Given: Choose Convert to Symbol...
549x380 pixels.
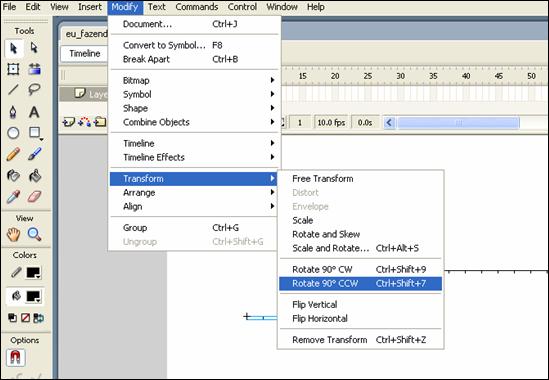Looking at the screenshot, I should point(194,45).
